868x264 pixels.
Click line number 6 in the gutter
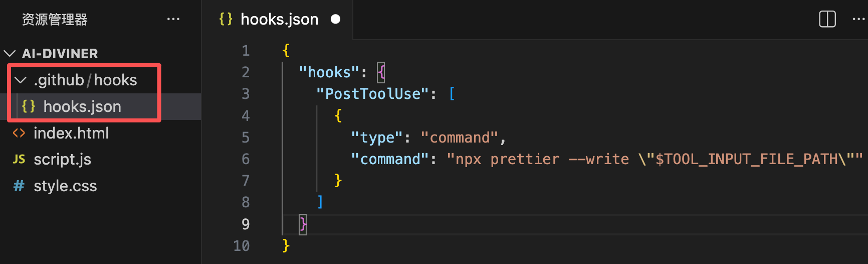point(246,159)
